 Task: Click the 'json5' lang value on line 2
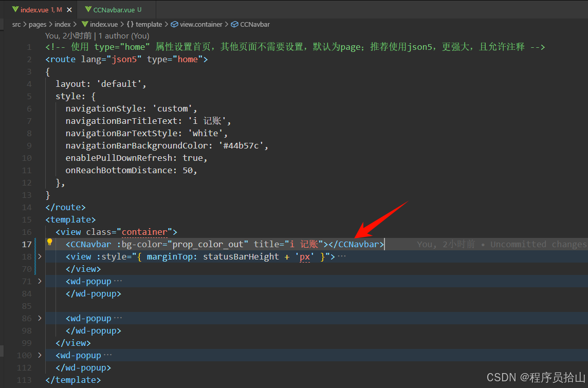124,59
